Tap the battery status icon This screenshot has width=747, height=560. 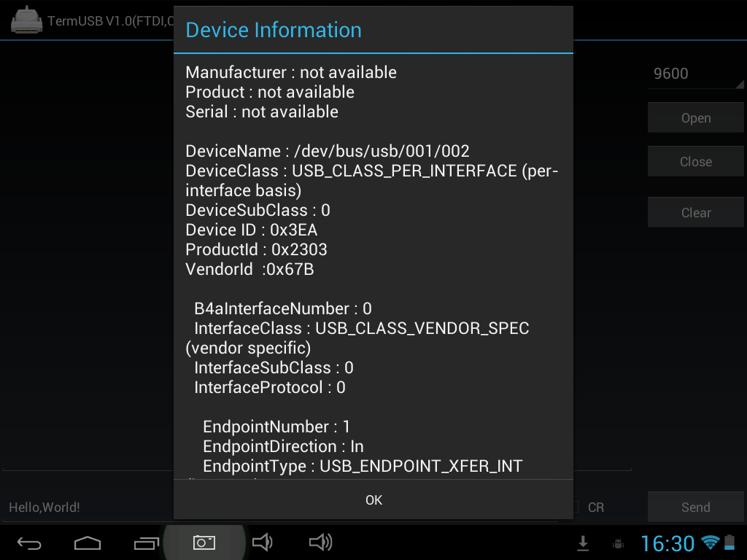point(729,542)
